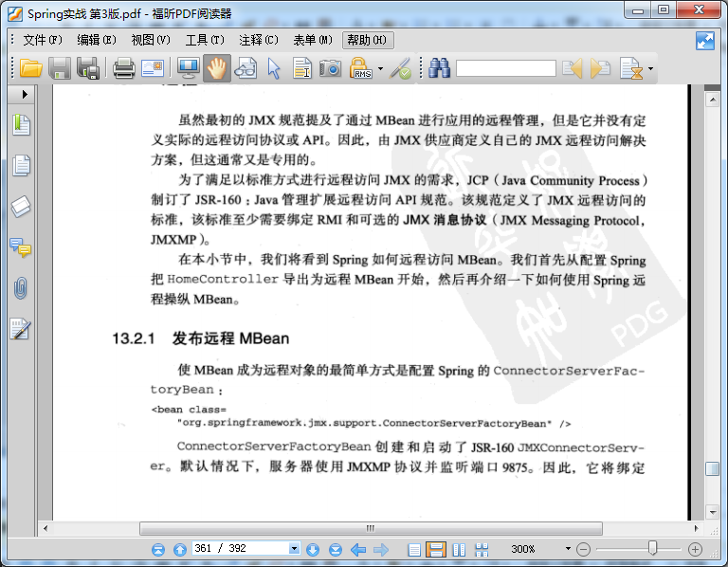Click the page-with-hourglass toolbar icon
This screenshot has height=567, width=728.
[x=631, y=68]
